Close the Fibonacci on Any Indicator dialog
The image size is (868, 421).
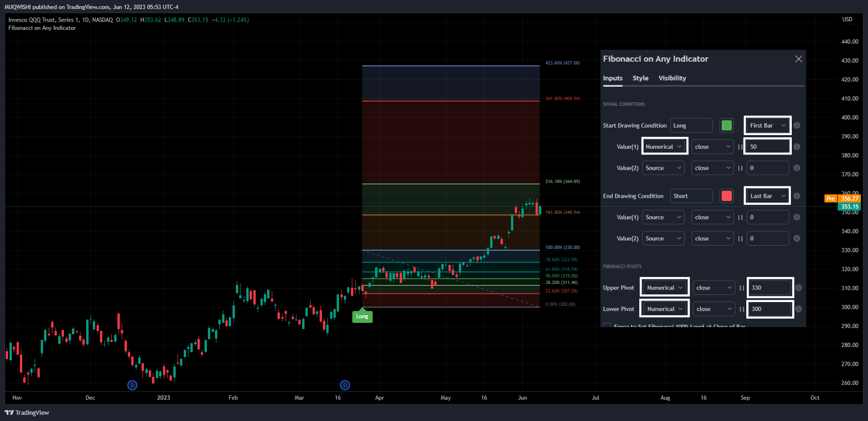pyautogui.click(x=798, y=59)
